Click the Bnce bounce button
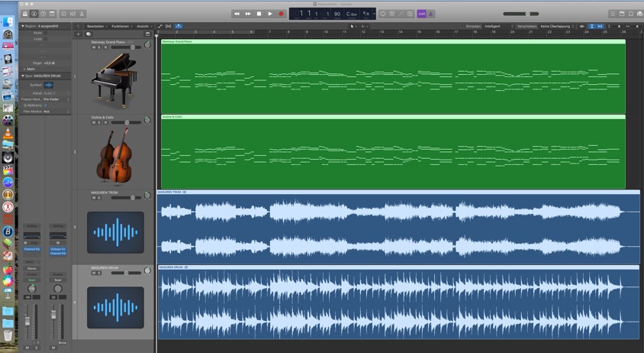This screenshot has width=644, height=353. click(x=62, y=343)
